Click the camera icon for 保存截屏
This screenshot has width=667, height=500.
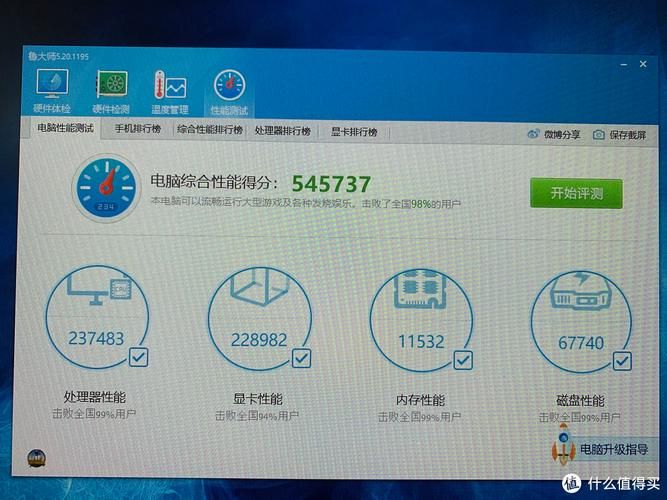click(x=598, y=135)
